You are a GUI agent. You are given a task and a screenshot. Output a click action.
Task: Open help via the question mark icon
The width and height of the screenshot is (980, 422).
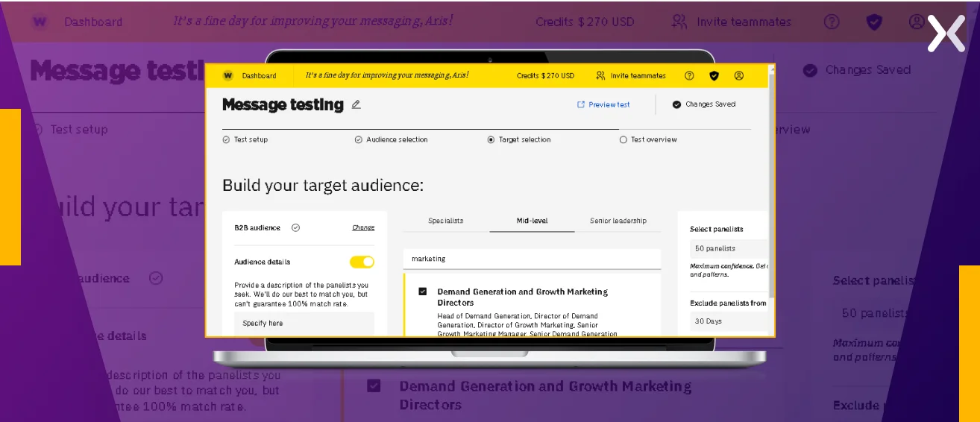pos(689,75)
